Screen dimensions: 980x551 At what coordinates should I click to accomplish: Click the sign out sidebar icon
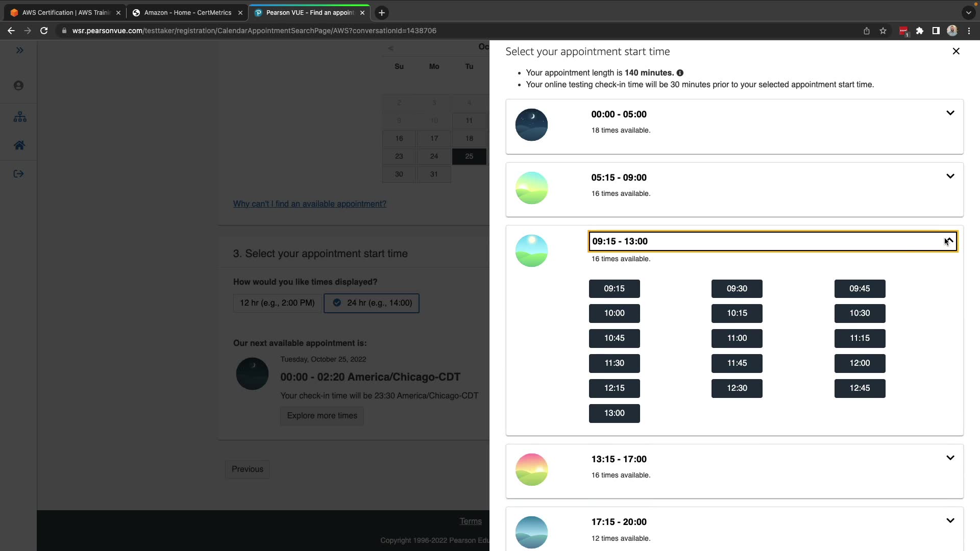tap(19, 174)
